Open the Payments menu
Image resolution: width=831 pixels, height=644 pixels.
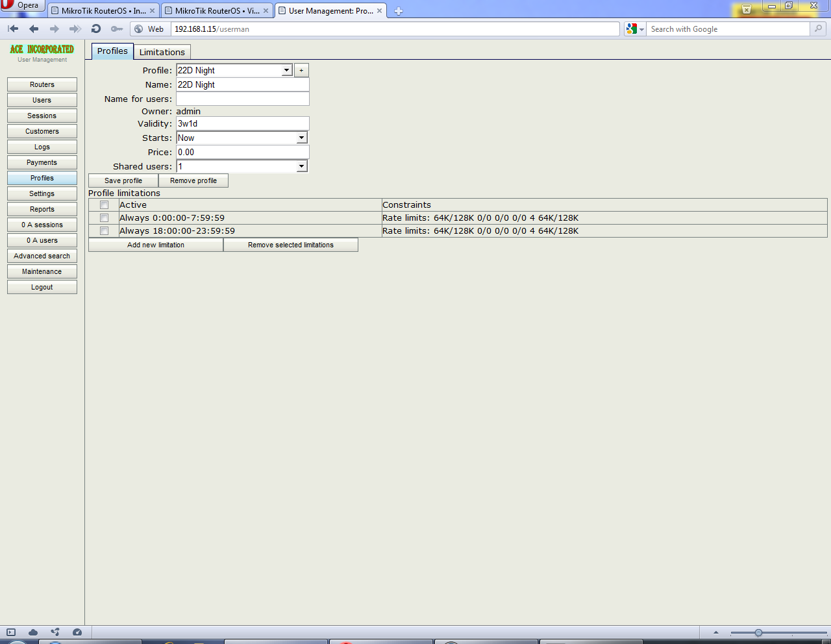[x=42, y=162]
